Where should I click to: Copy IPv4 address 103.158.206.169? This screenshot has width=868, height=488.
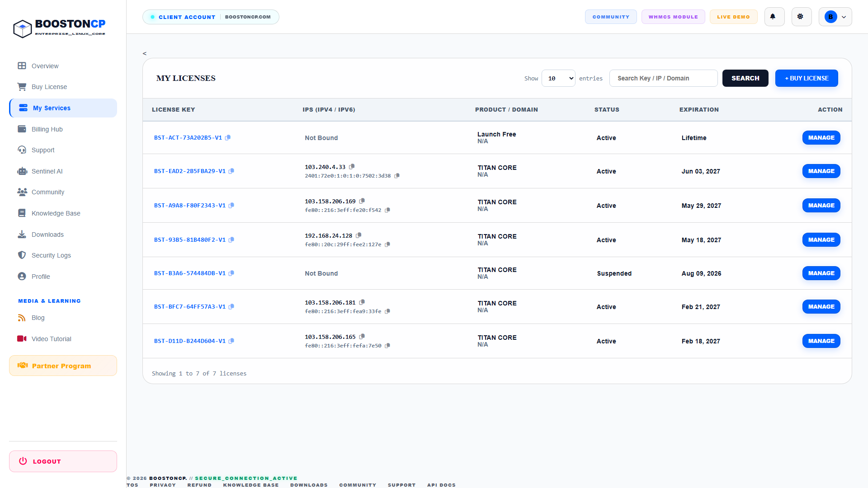point(362,201)
